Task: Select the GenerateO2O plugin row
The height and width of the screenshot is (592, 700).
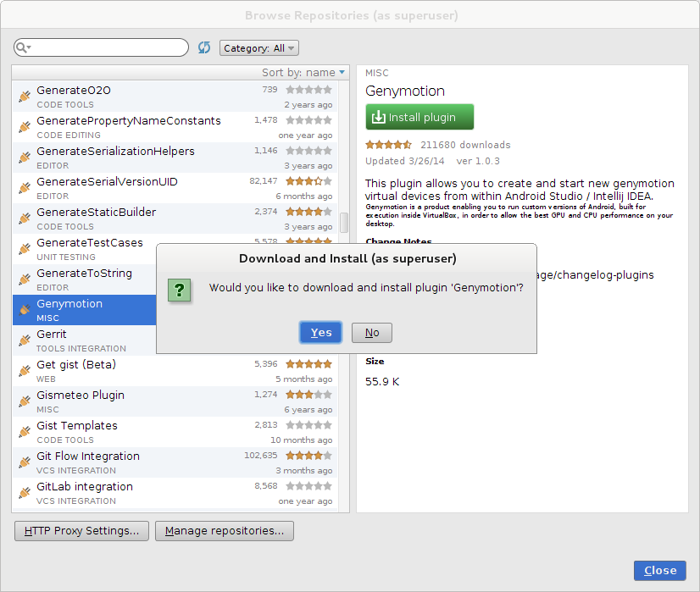Action: coord(175,97)
